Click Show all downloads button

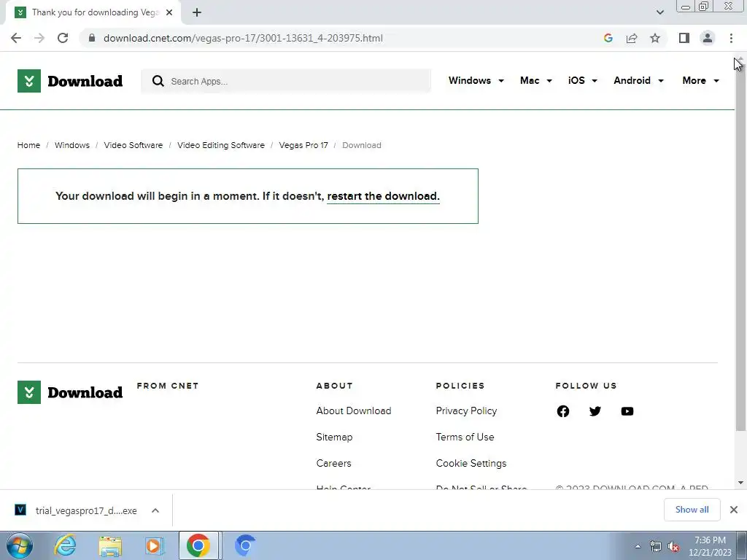click(x=692, y=510)
